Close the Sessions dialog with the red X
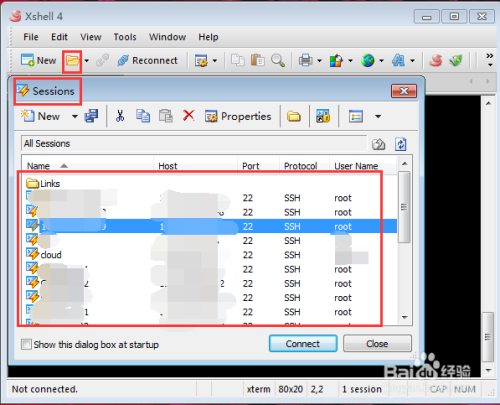Image resolution: width=500 pixels, height=405 pixels. (404, 91)
